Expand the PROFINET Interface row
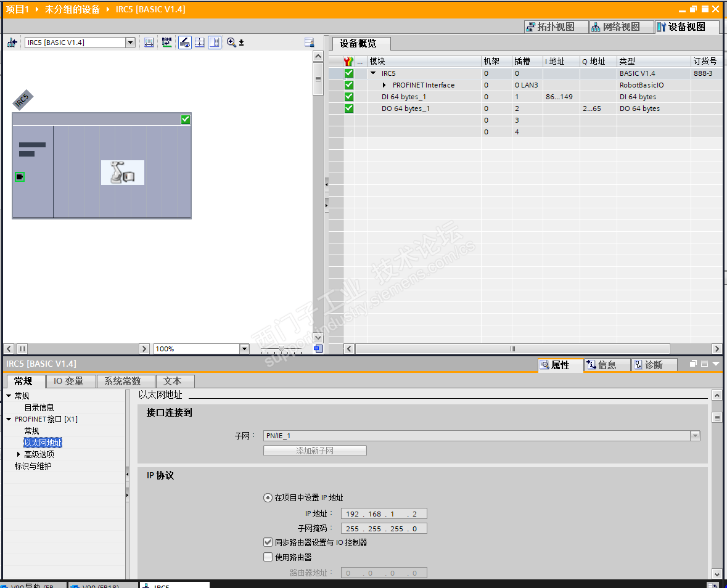Image resolution: width=727 pixels, height=588 pixels. pos(384,85)
